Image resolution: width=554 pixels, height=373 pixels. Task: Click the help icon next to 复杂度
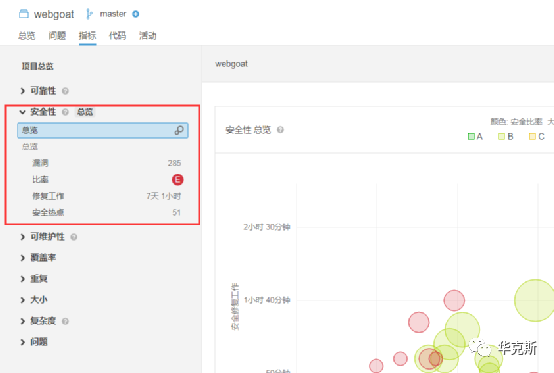point(65,321)
